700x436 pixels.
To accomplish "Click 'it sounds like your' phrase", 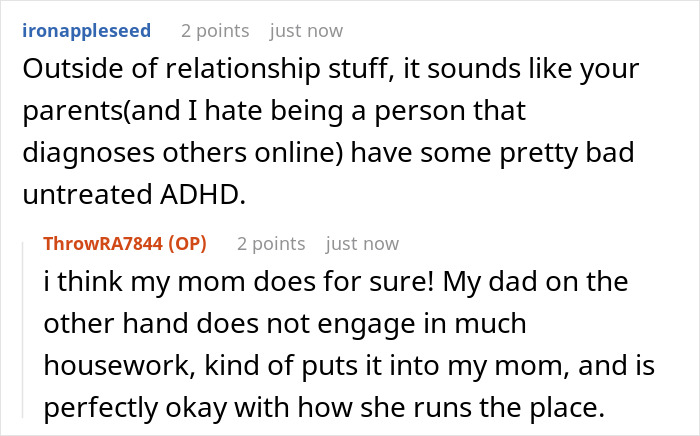I will [x=521, y=69].
